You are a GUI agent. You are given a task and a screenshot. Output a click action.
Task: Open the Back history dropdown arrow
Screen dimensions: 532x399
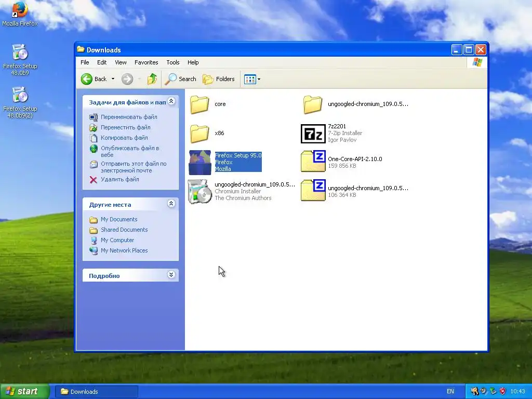pos(113,79)
